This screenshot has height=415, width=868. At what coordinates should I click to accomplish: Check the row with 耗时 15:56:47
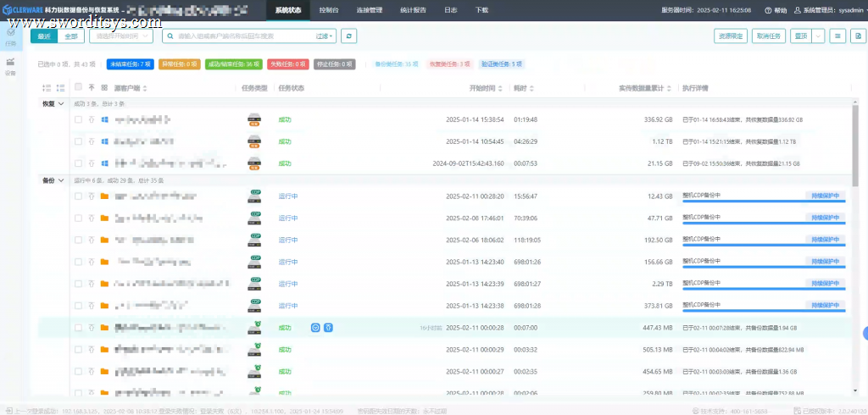(x=78, y=196)
